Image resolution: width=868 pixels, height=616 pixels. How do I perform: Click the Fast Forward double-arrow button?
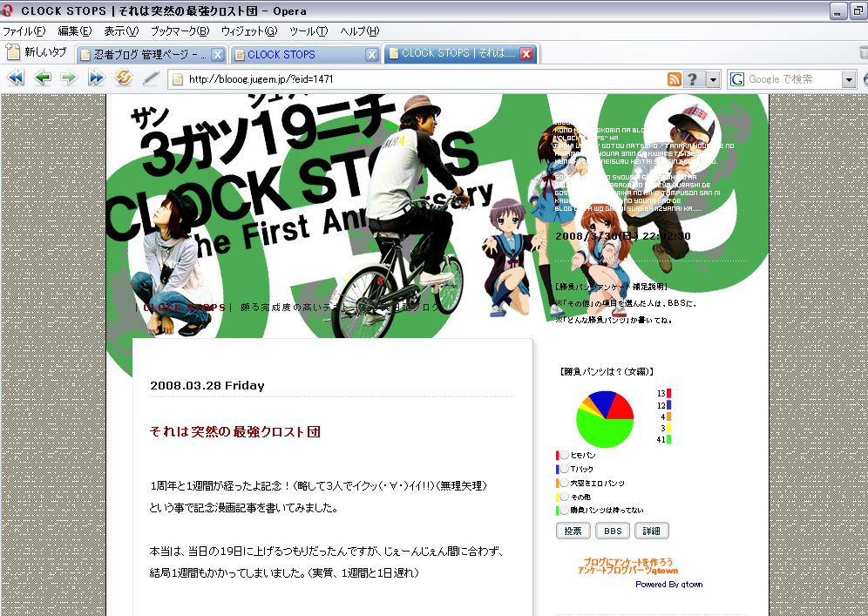pos(97,78)
